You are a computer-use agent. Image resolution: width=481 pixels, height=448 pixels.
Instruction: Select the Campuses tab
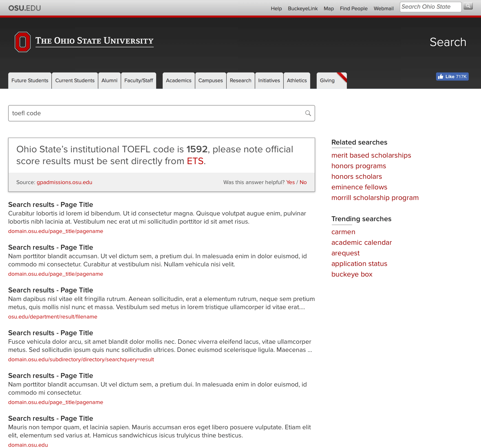(x=210, y=81)
